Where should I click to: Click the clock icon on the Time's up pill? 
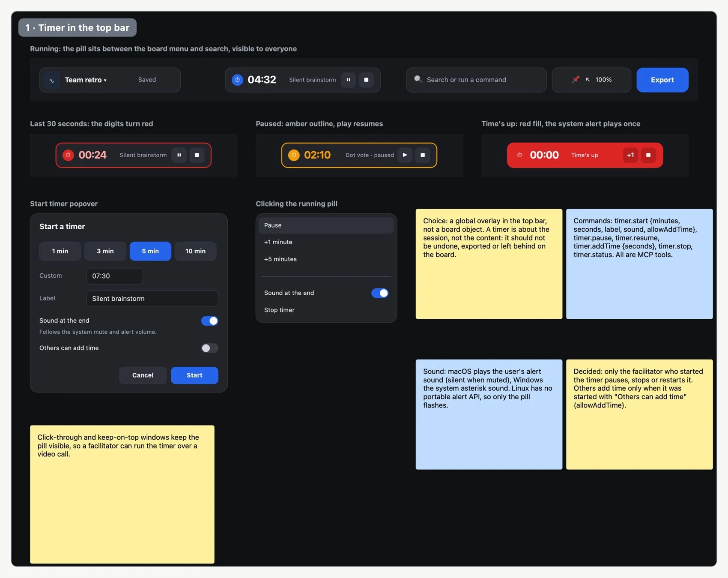click(x=519, y=155)
